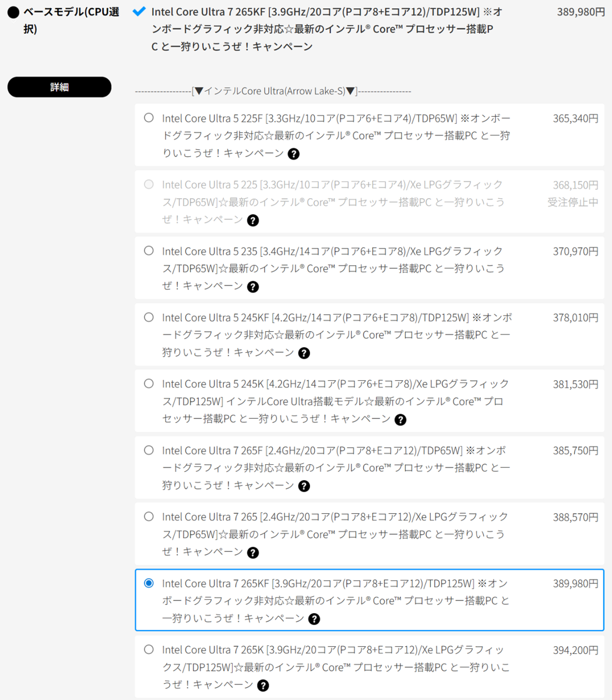Image resolution: width=612 pixels, height=700 pixels.
Task: Click black bullet beside ベースモデル heading
Action: tap(13, 13)
